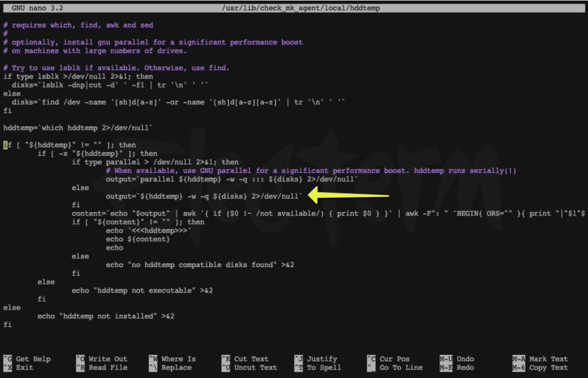The height and width of the screenshot is (378, 588).
Task: Click Go To Line shortcut label
Action: click(401, 368)
